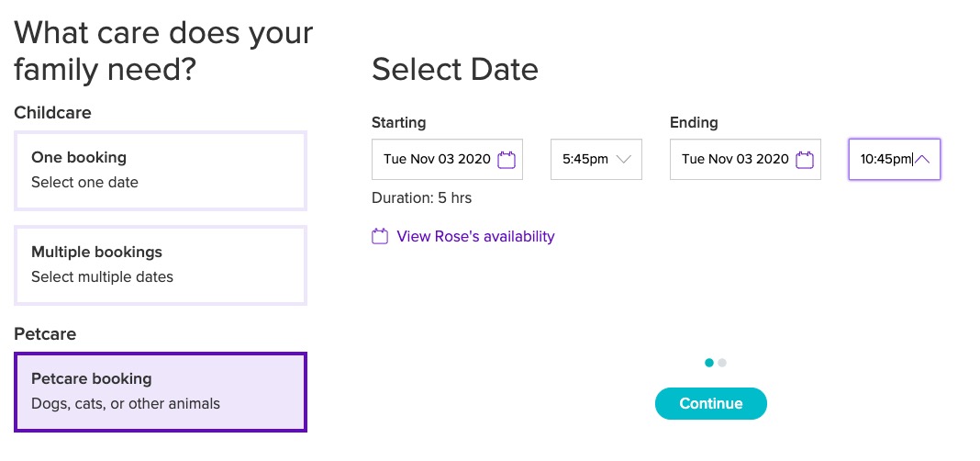The width and height of the screenshot is (980, 461).
Task: Go to the first teal step dot
Action: point(708,363)
